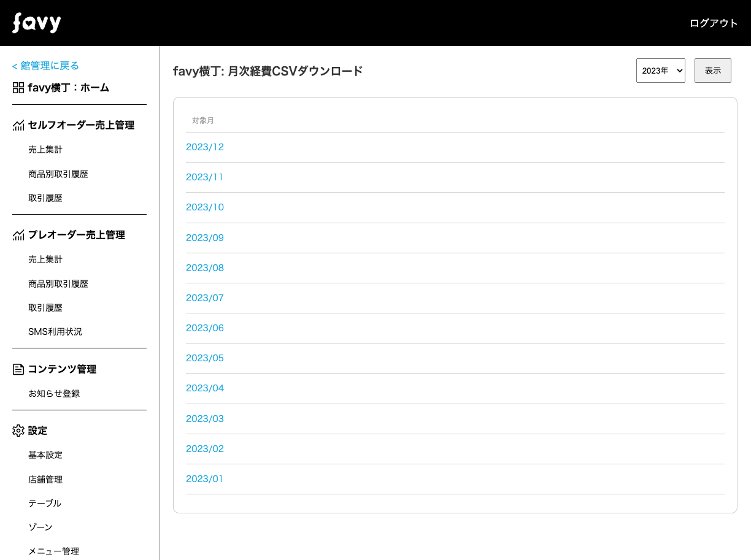
Task: Open メニュー管理 in sidebar
Action: [54, 551]
